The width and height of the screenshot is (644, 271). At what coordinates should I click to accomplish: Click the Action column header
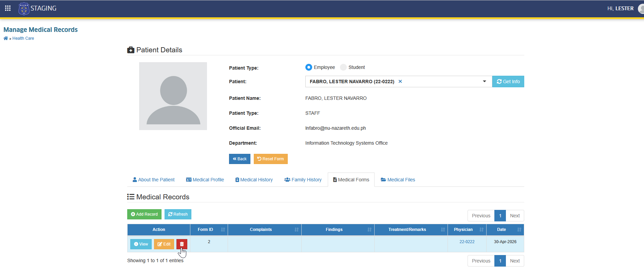coord(159,230)
